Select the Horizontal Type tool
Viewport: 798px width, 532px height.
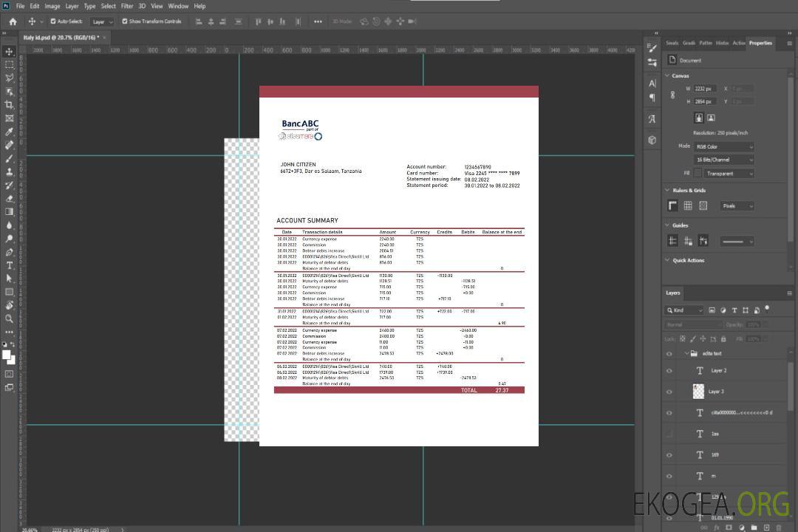pyautogui.click(x=10, y=265)
